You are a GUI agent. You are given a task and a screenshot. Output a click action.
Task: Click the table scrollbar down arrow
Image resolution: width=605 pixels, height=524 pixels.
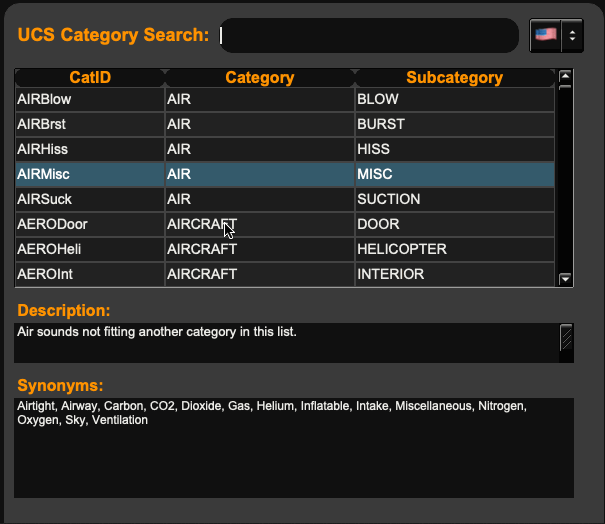pyautogui.click(x=565, y=280)
